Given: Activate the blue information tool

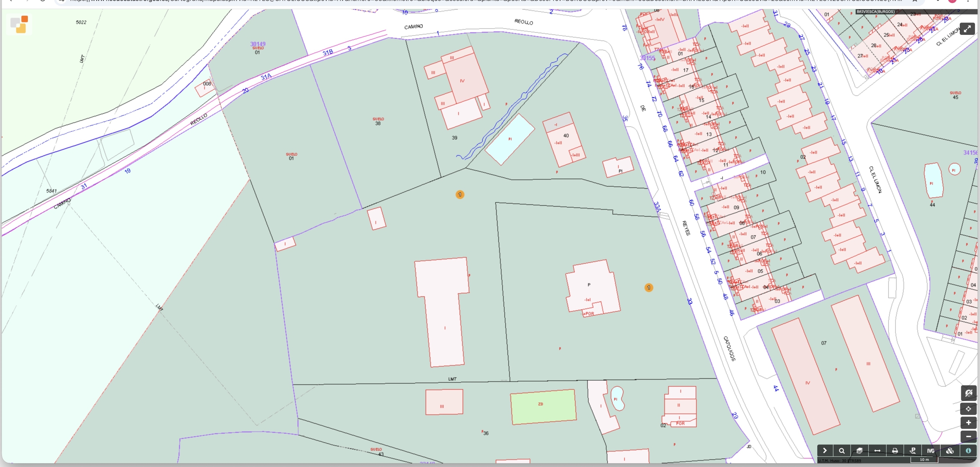Looking at the screenshot, I should click(x=968, y=451).
